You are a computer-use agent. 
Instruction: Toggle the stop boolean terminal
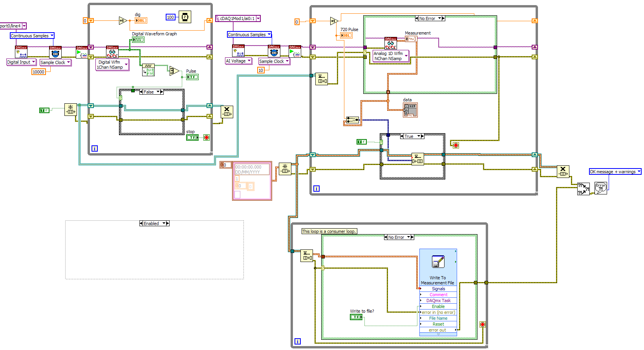(192, 137)
